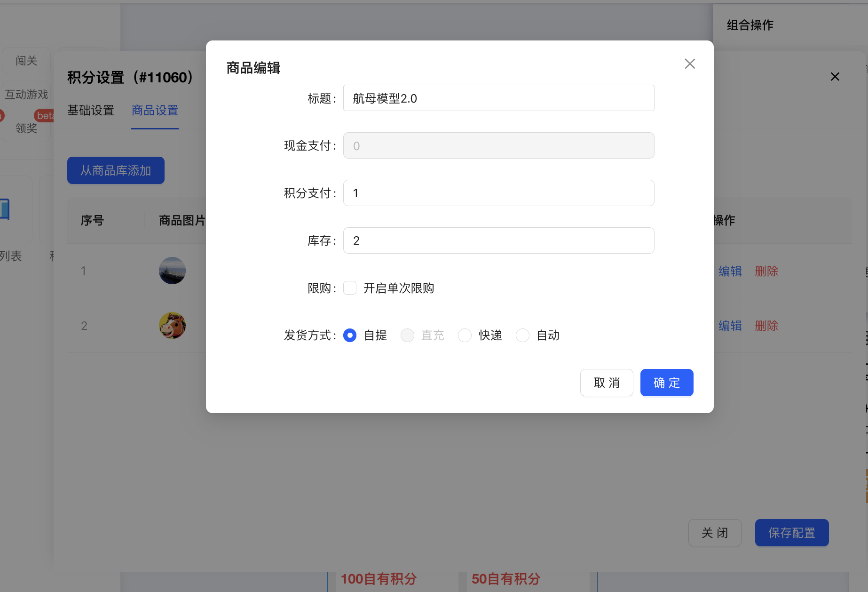Enable the 开启单次限购 checkbox
Image resolution: width=868 pixels, height=592 pixels.
click(350, 288)
